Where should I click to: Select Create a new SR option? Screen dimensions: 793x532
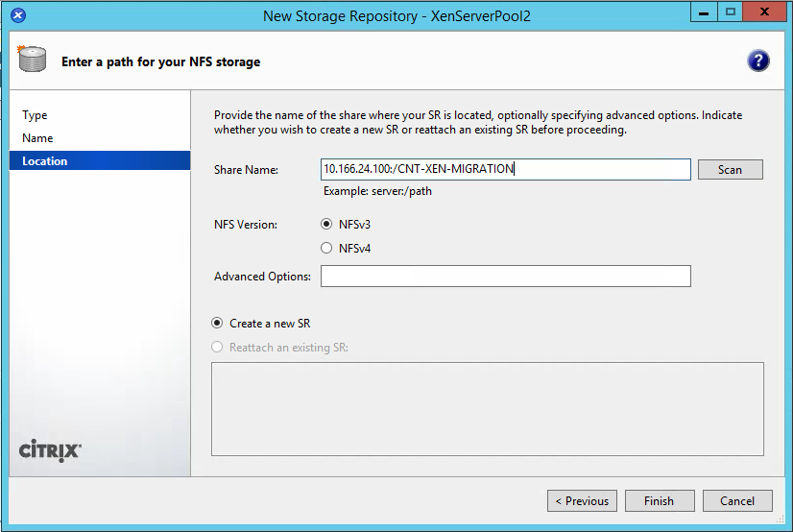coord(217,324)
